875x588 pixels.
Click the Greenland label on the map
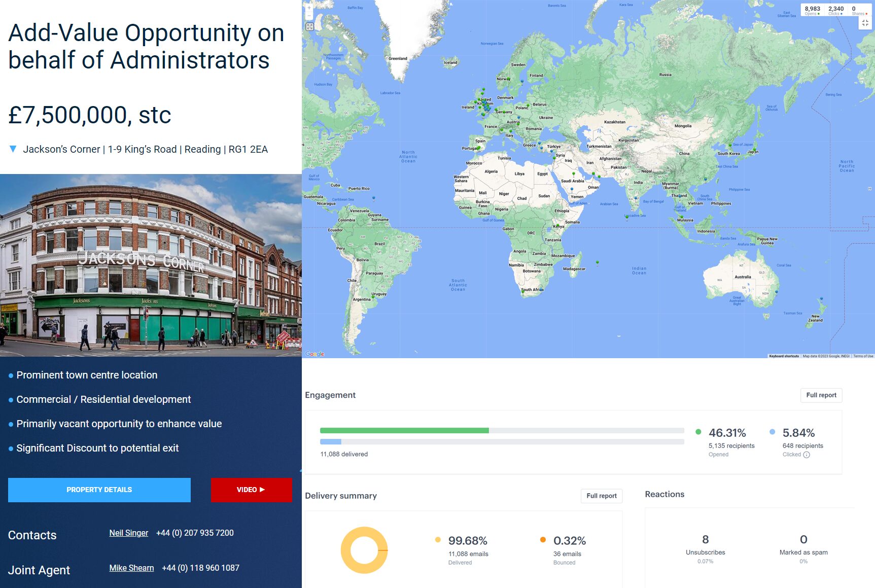[x=398, y=58]
